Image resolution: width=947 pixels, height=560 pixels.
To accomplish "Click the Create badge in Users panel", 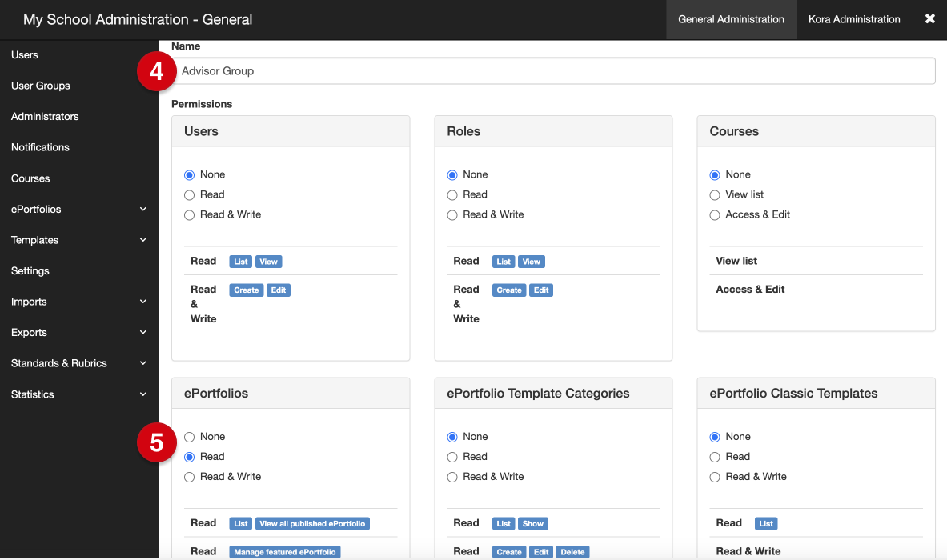I will point(246,290).
